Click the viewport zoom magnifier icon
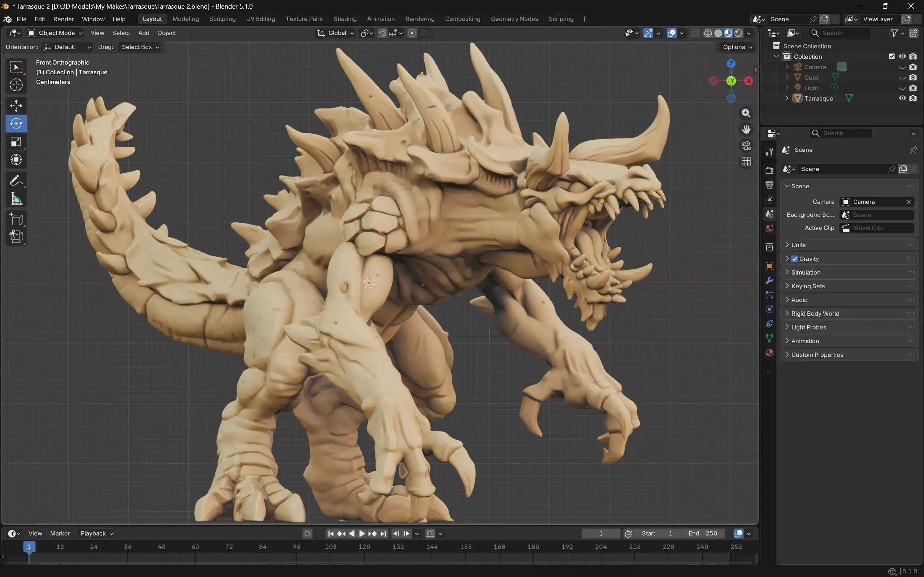This screenshot has width=924, height=577. (746, 113)
